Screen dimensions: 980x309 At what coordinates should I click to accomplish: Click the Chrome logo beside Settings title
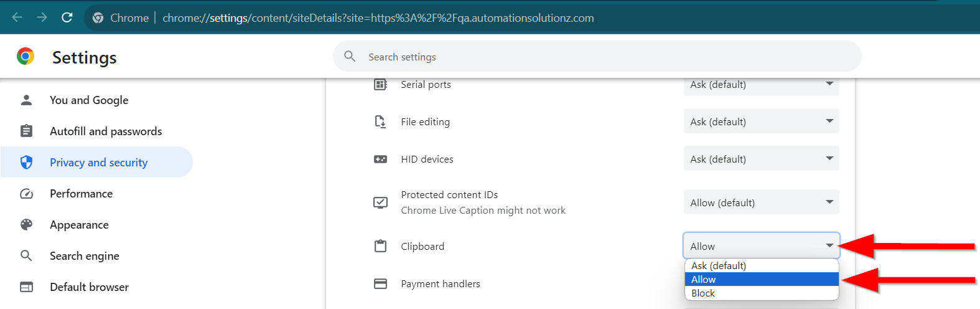pyautogui.click(x=26, y=57)
